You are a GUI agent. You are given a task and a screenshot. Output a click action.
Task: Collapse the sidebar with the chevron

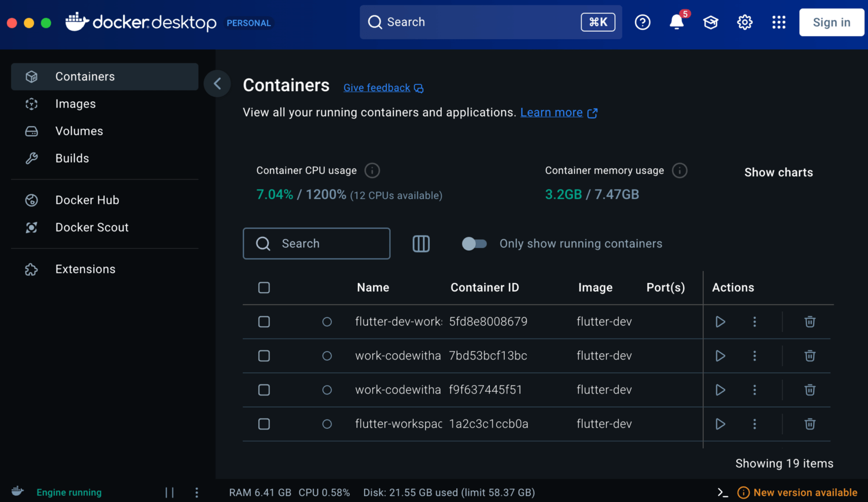(217, 84)
